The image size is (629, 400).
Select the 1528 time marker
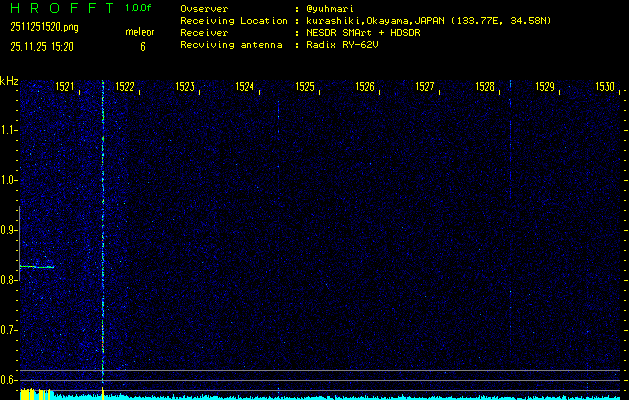coord(485,87)
